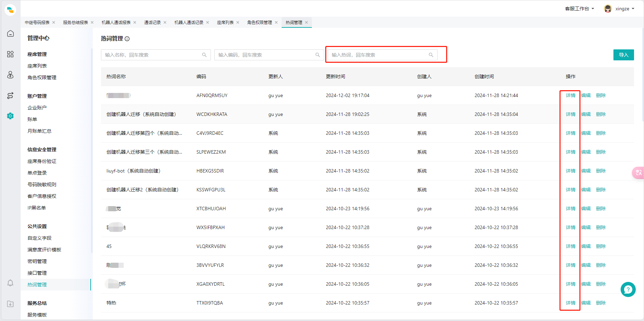The width and height of the screenshot is (644, 321).
Task: Open 单点登录 in the sidebar
Action: point(37,173)
